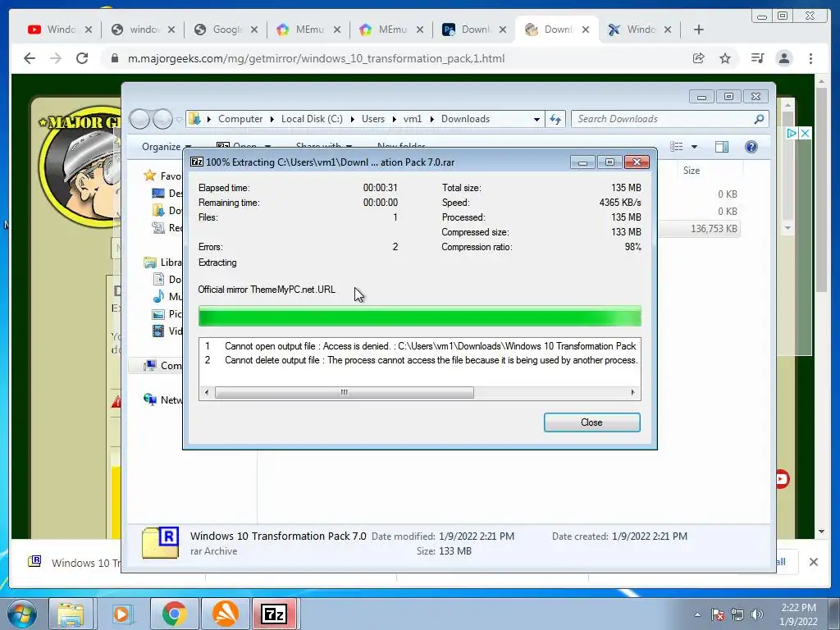
Task: Toggle the Explorer preview pane icon
Action: (x=722, y=146)
